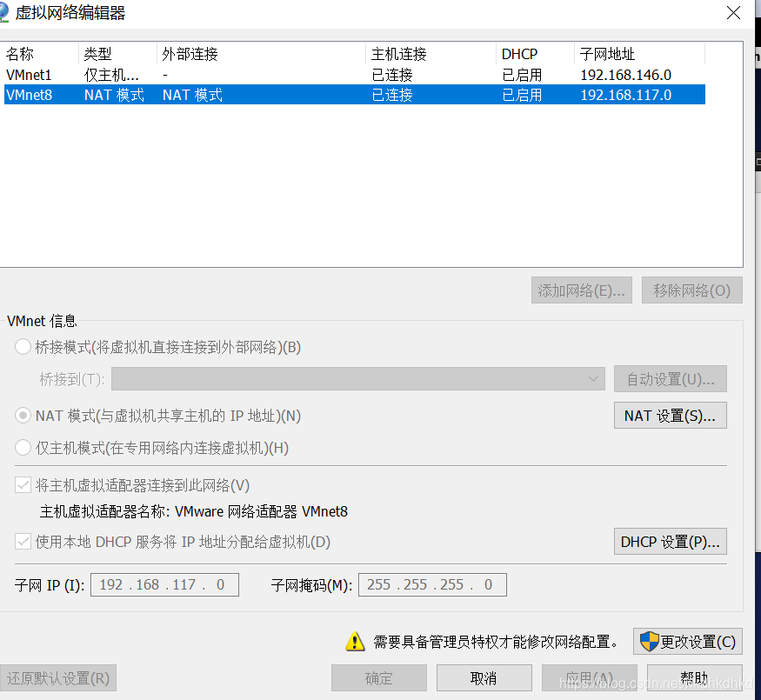761x700 pixels.
Task: Open DHCP 设置(P) dialog
Action: [x=671, y=542]
